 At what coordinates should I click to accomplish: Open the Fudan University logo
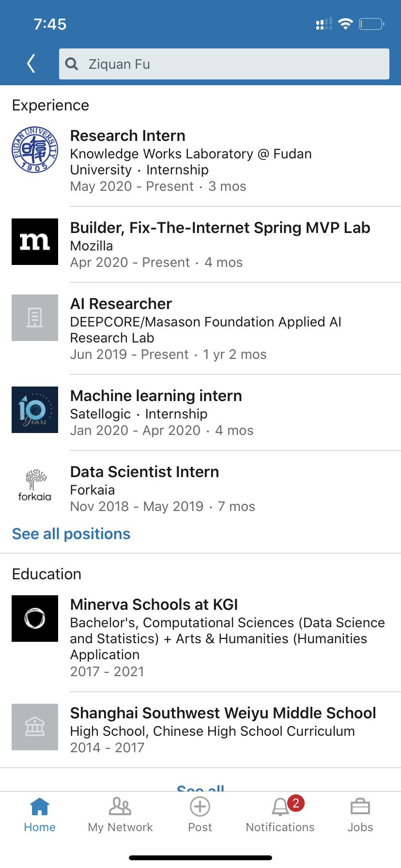[x=35, y=150]
